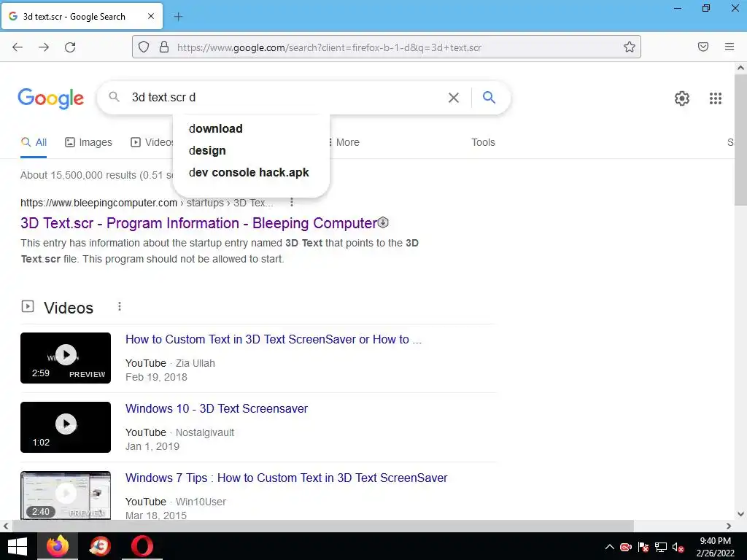Open options for Bleeping Computer result

click(x=292, y=203)
